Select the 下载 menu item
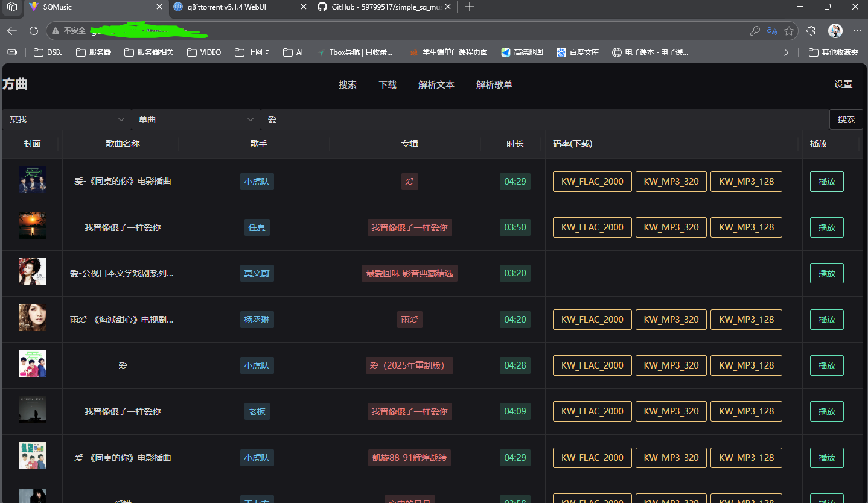Image resolution: width=868 pixels, height=503 pixels. (x=387, y=84)
